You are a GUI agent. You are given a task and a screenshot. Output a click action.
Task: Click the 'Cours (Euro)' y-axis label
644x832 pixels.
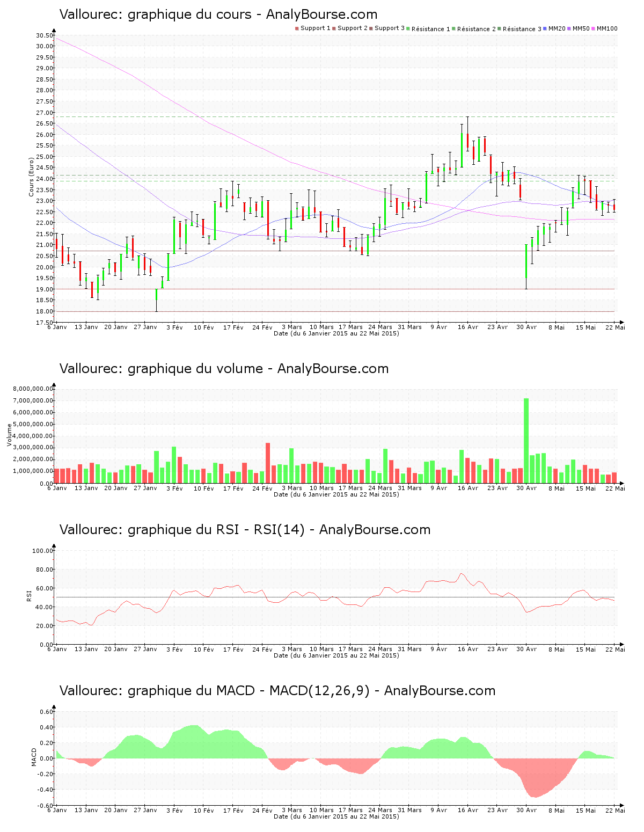click(x=31, y=177)
